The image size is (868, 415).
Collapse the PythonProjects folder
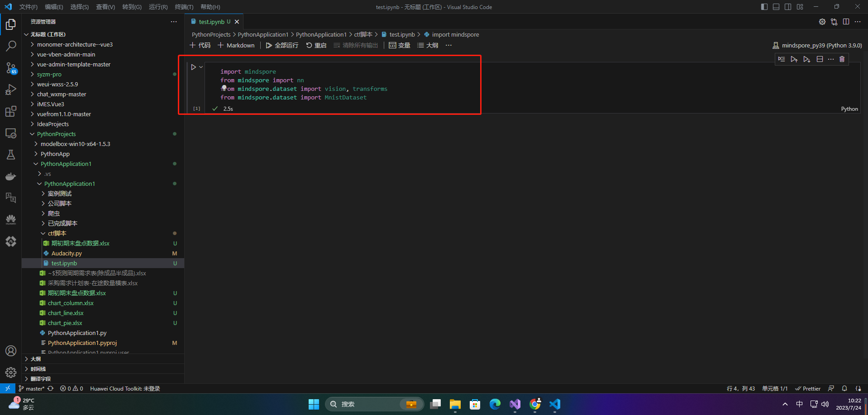(103, 134)
